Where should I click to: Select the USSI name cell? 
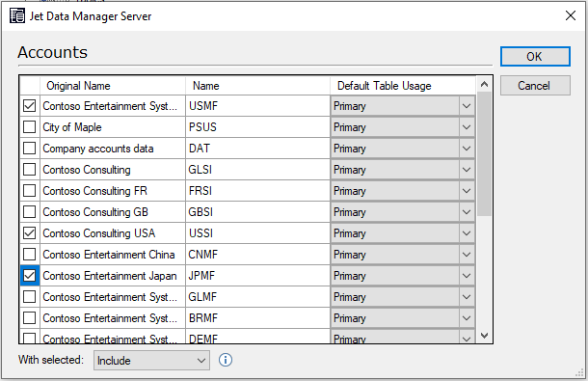pyautogui.click(x=257, y=233)
